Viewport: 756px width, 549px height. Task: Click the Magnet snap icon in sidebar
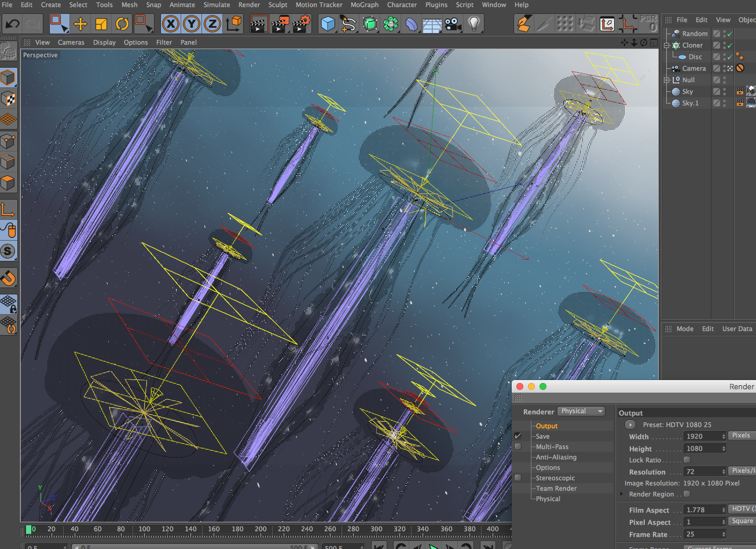(x=8, y=278)
